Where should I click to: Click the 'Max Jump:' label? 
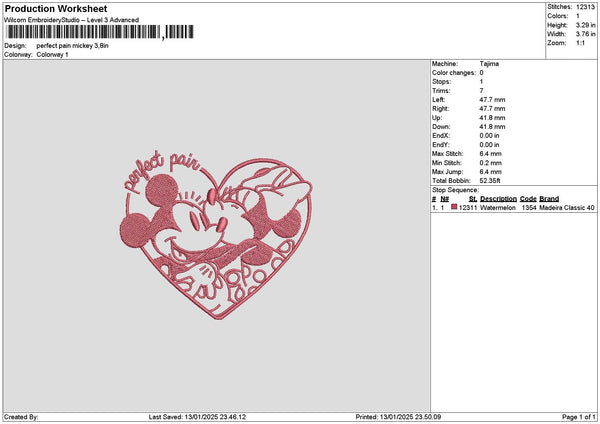pos(447,172)
